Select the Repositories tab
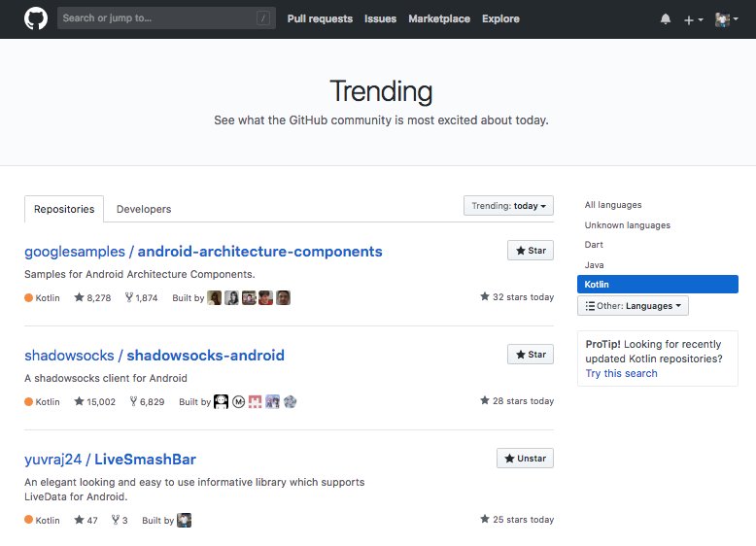The width and height of the screenshot is (756, 546). [x=64, y=209]
